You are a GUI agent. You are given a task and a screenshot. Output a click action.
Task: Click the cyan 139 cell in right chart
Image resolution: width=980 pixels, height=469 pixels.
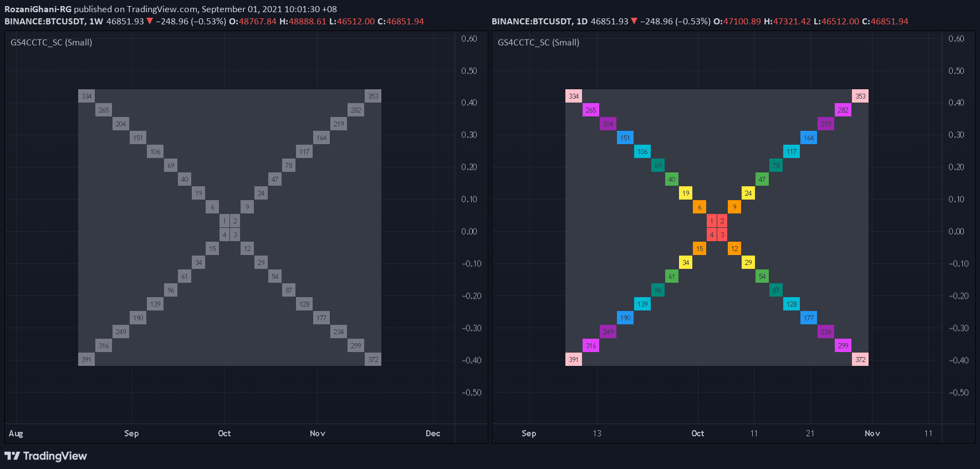click(642, 304)
